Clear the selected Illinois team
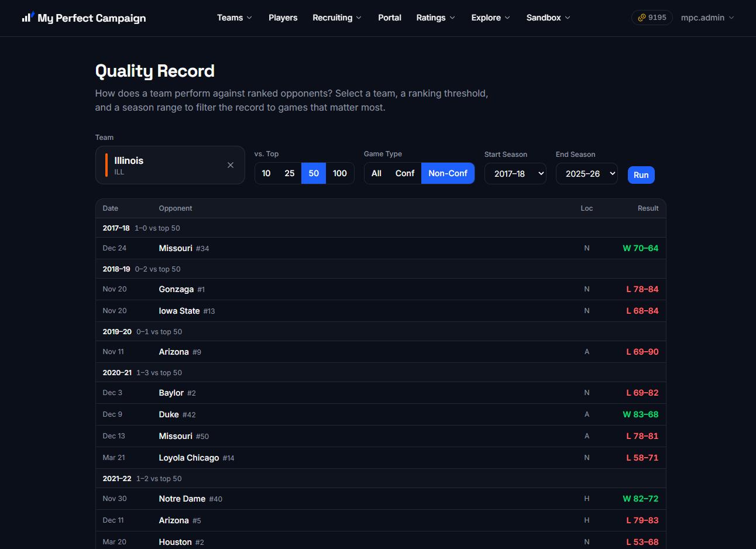 click(231, 165)
